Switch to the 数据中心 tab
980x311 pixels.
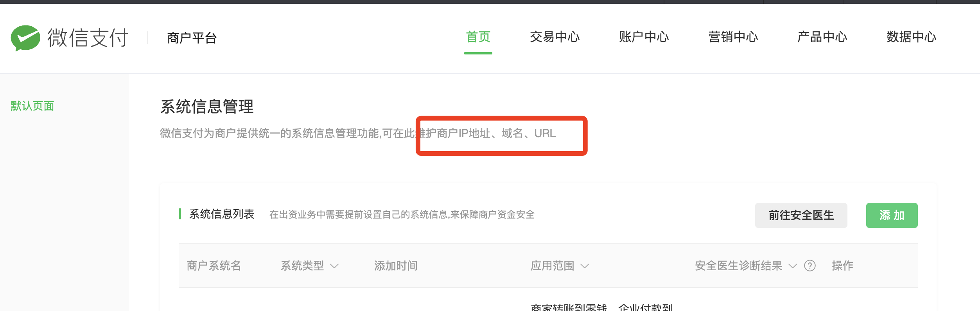point(912,37)
